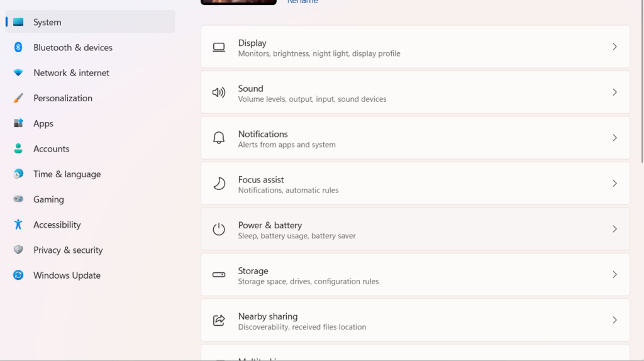Image resolution: width=644 pixels, height=361 pixels.
Task: Click the Bluetooth icon in sidebar
Action: (18, 47)
